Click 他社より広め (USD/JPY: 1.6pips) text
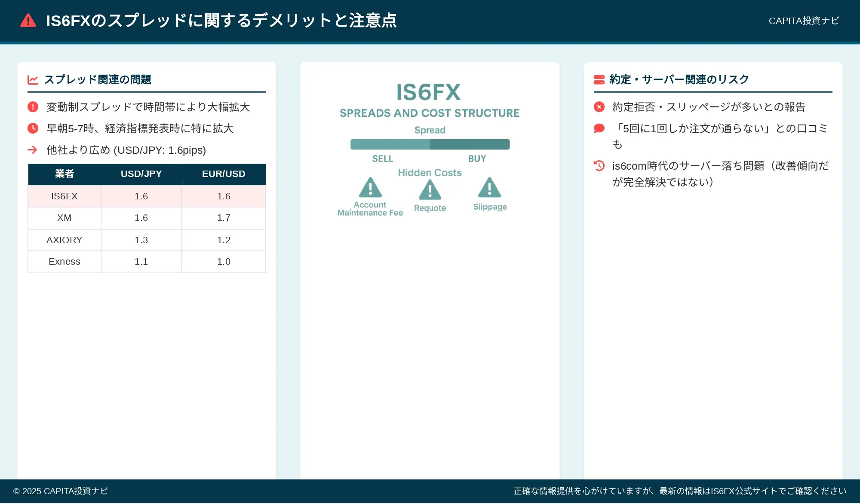This screenshot has width=860, height=504. [126, 150]
